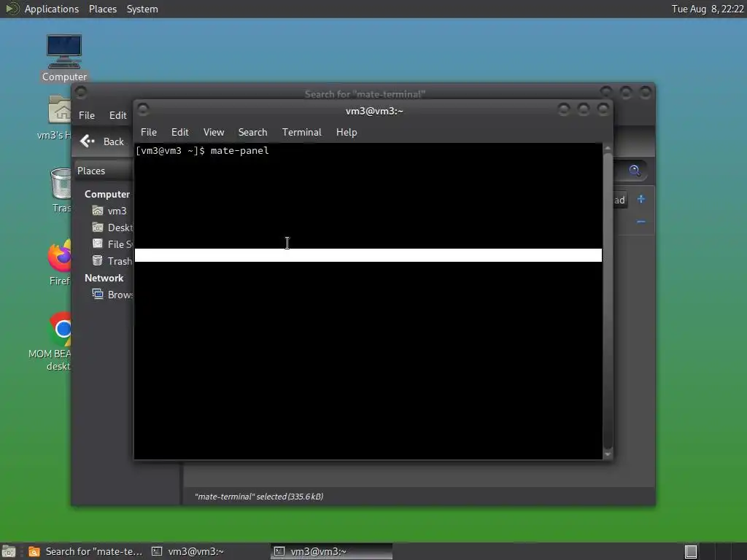Image resolution: width=747 pixels, height=560 pixels.
Task: Switch to active vm3@vm3:~ taskbar item
Action: tap(332, 551)
